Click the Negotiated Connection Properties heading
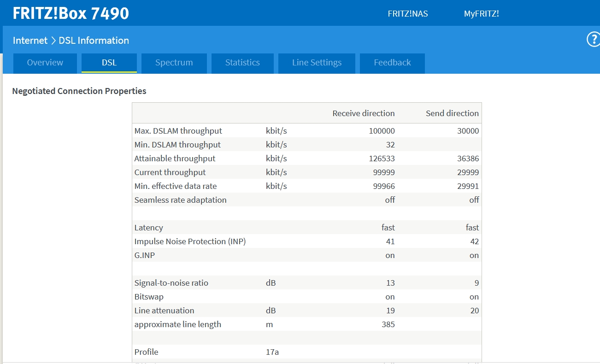 tap(79, 91)
